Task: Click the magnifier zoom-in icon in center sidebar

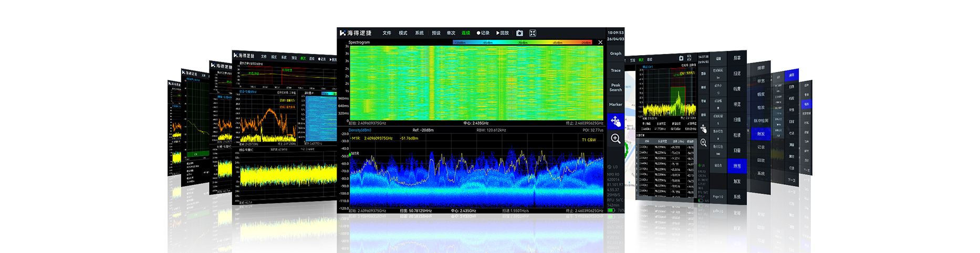Action: (x=616, y=139)
